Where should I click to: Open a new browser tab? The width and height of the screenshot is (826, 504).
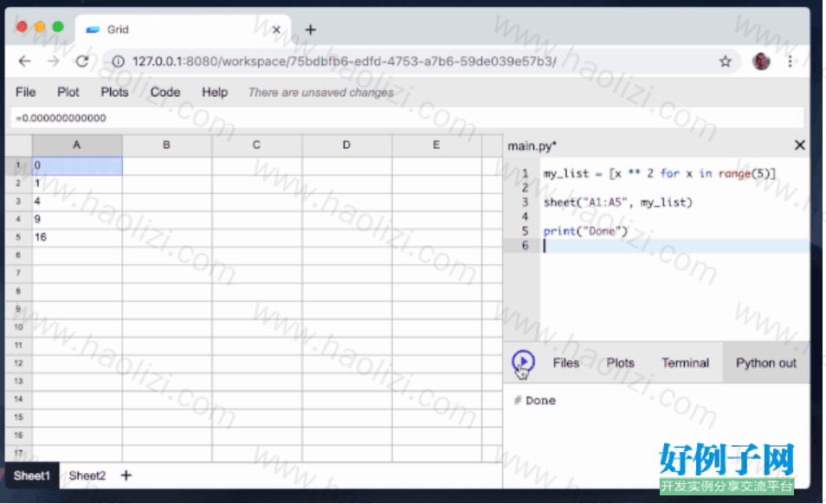(310, 29)
